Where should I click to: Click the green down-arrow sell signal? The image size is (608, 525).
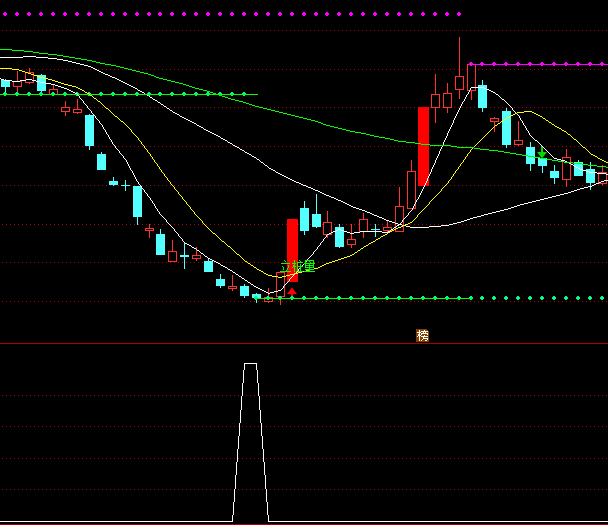click(542, 154)
